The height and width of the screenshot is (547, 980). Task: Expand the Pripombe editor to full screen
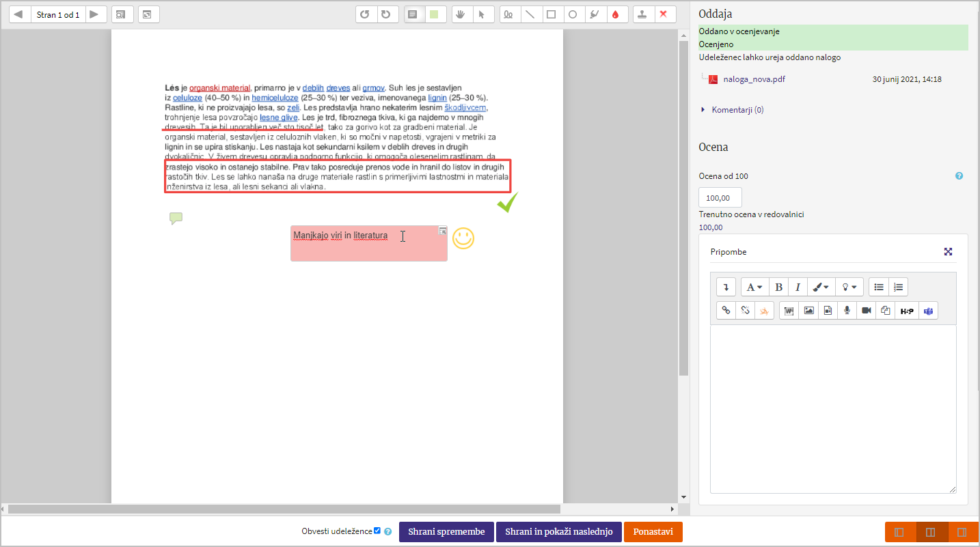pyautogui.click(x=948, y=252)
